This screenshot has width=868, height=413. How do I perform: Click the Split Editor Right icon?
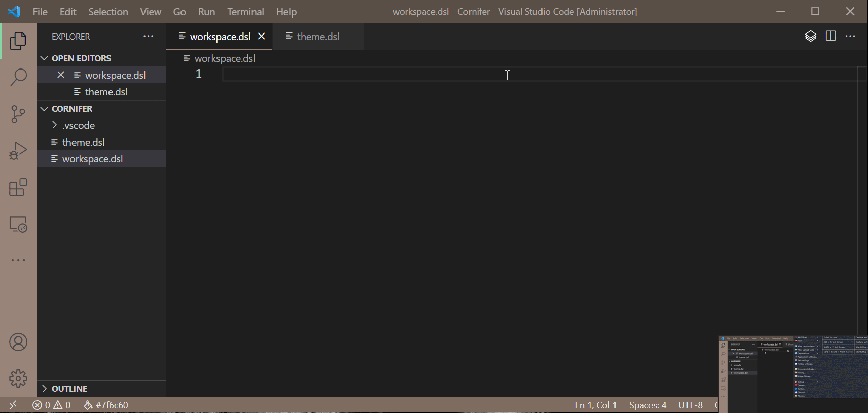click(x=830, y=36)
